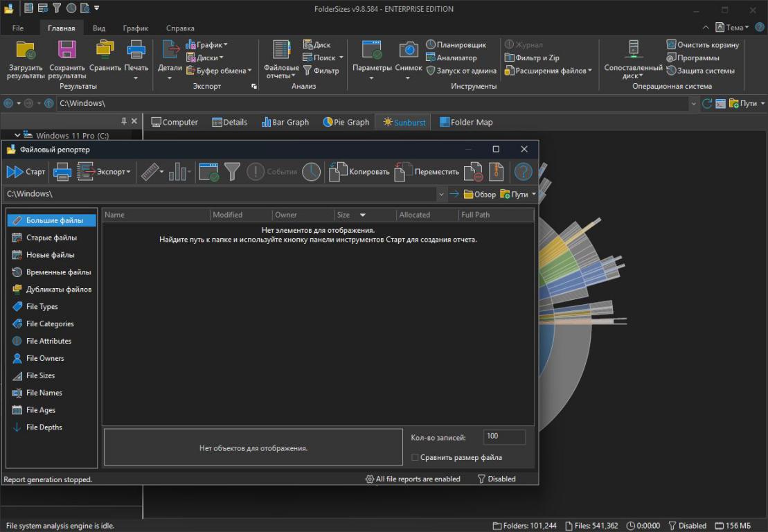Click the Старт button in File Reporter
The width and height of the screenshot is (768, 532).
[x=26, y=172]
